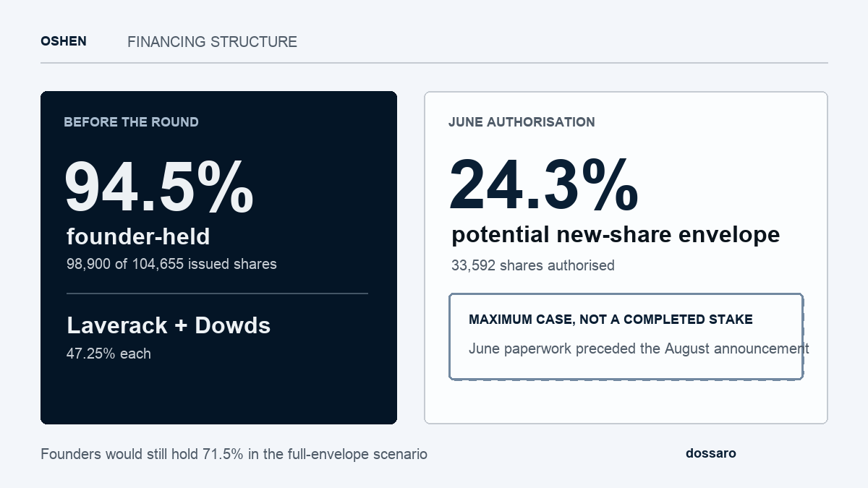The image size is (868, 488).
Task: Click the divider line in the dark card
Action: (217, 294)
